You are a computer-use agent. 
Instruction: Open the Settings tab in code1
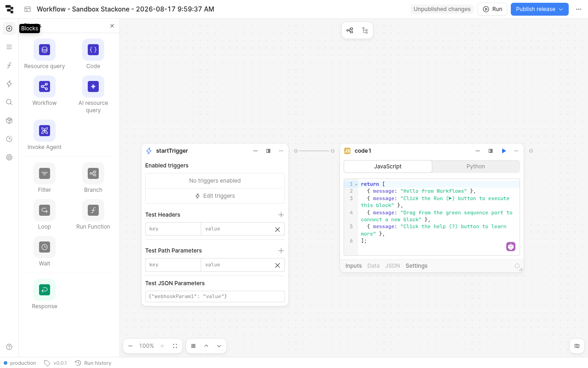pos(417,266)
